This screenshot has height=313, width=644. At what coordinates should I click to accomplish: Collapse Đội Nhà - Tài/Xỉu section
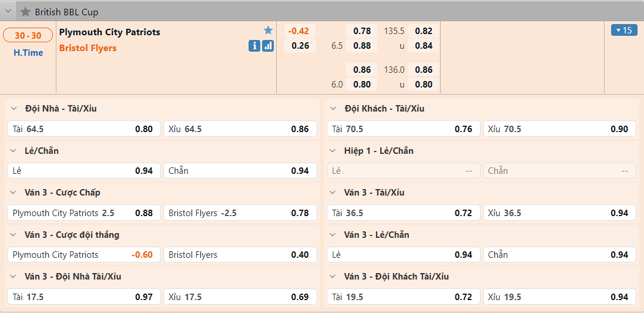click(x=14, y=109)
